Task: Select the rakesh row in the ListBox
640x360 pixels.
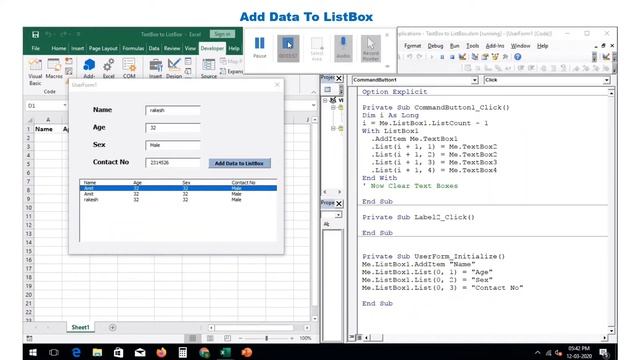Action: point(178,200)
